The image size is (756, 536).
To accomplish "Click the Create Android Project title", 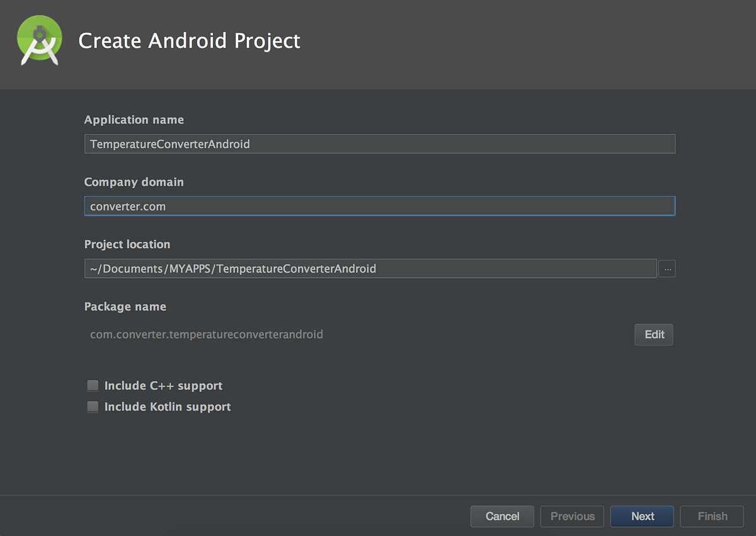I will pyautogui.click(x=189, y=40).
